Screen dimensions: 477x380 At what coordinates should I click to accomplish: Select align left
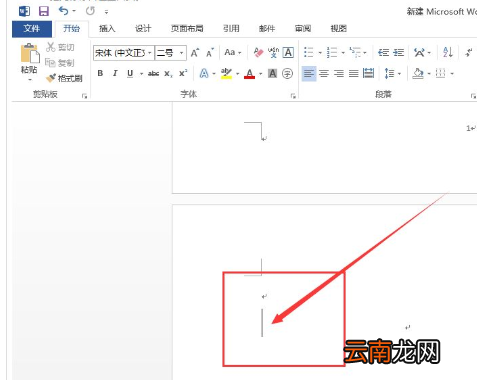pos(309,73)
